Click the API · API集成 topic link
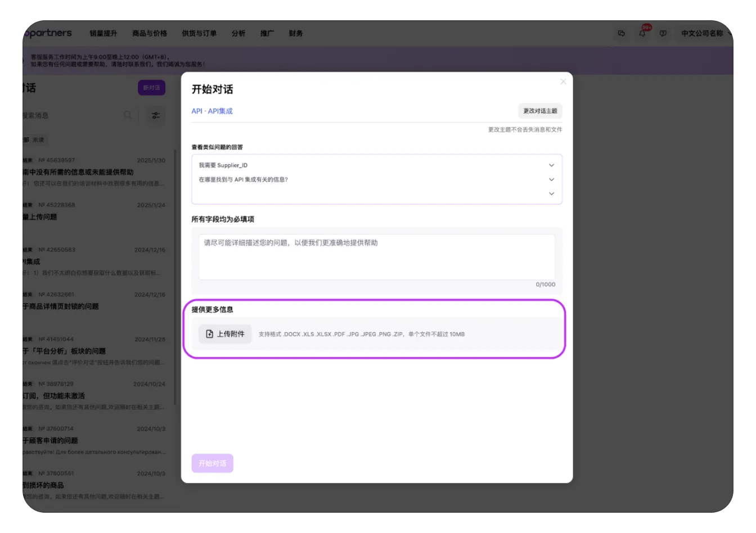The height and width of the screenshot is (533, 756). tap(212, 111)
